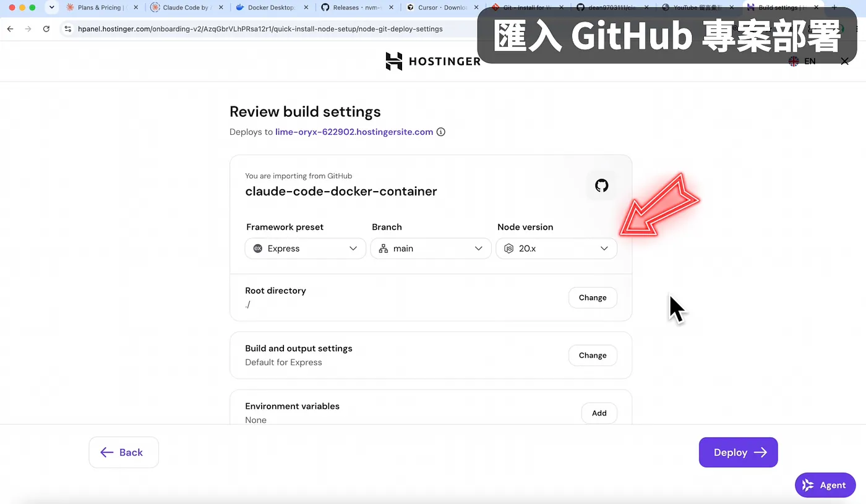Click Change for Root directory
The height and width of the screenshot is (504, 866).
[x=593, y=297]
